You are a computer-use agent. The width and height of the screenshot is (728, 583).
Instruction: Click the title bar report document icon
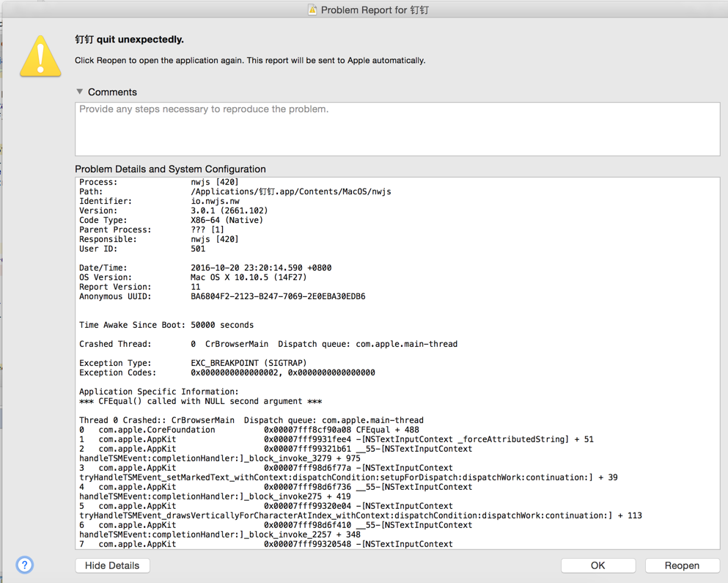pos(313,10)
